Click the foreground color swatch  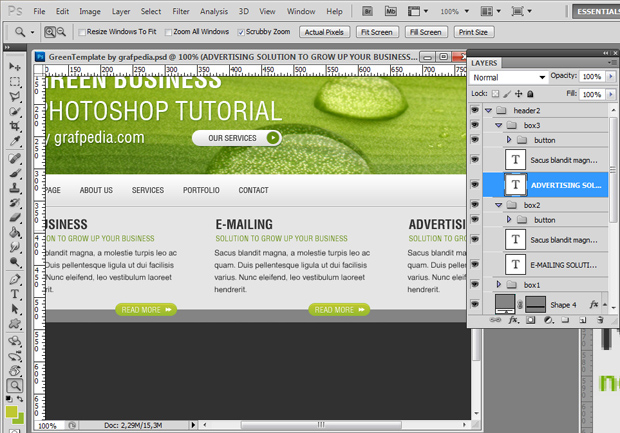[x=11, y=412]
